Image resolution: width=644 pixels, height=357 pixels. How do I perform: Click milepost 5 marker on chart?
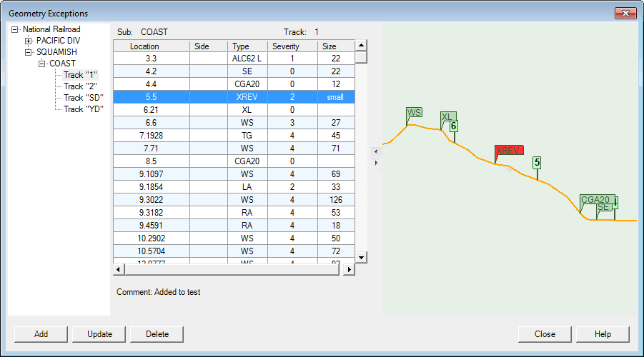point(537,162)
